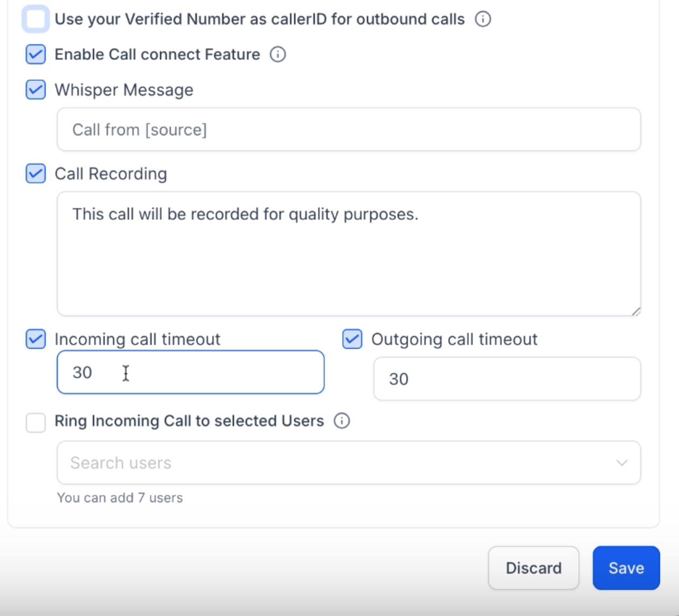679x616 pixels.
Task: Grab the resize handle of recording message textarea
Action: [636, 311]
